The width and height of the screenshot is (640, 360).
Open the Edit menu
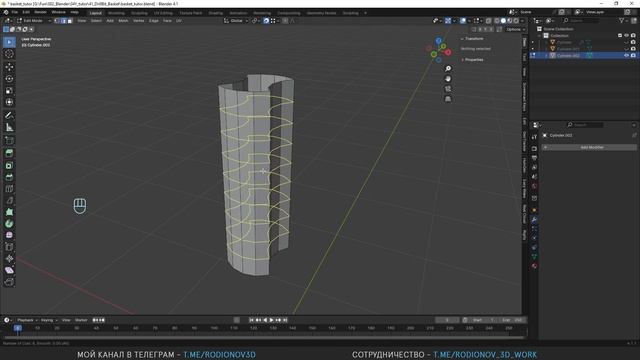pyautogui.click(x=26, y=12)
